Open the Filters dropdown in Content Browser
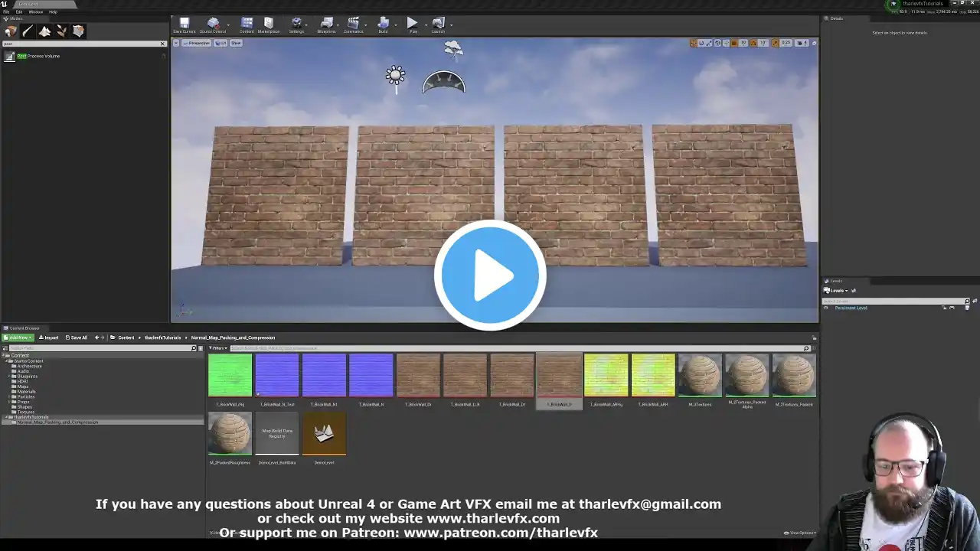Viewport: 980px width, 551px height. 218,348
